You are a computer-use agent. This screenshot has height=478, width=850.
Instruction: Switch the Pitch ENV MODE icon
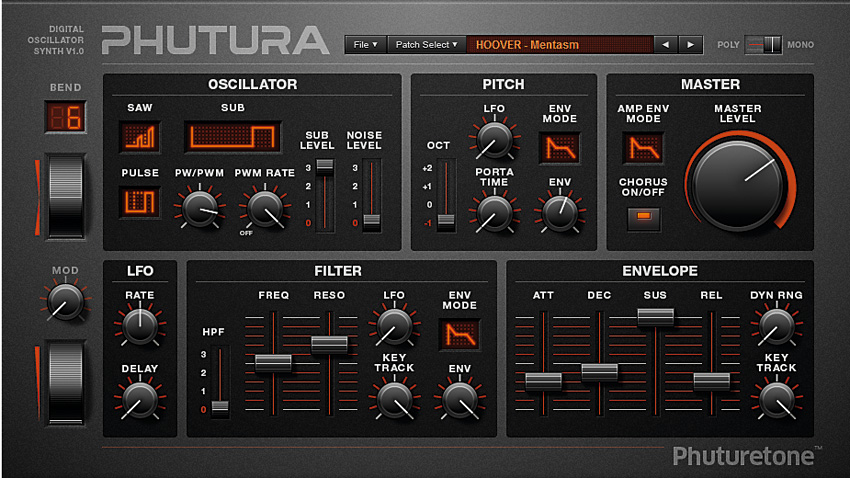coord(560,148)
